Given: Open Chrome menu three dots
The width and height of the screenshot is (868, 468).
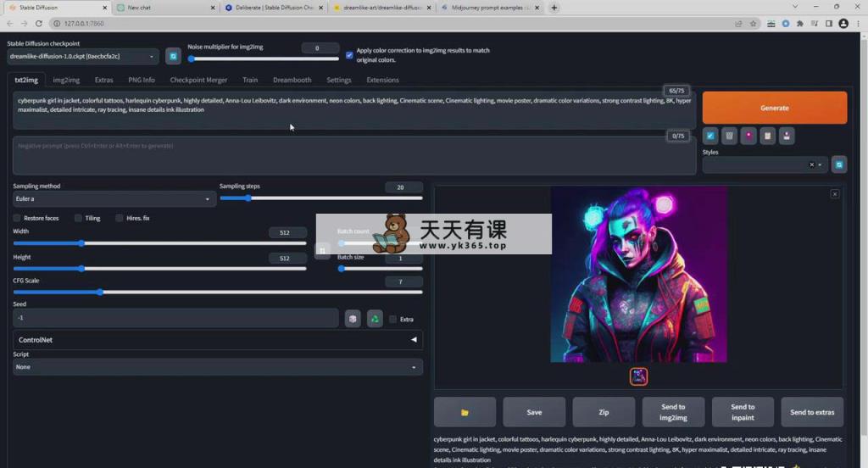Looking at the screenshot, I should (859, 23).
